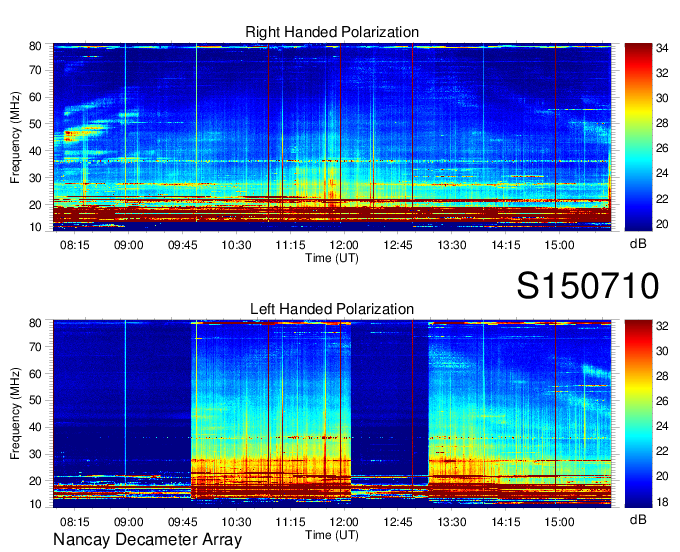680x552 pixels.
Task: Click the 'Left Handed Polarization' title
Action: point(332,309)
